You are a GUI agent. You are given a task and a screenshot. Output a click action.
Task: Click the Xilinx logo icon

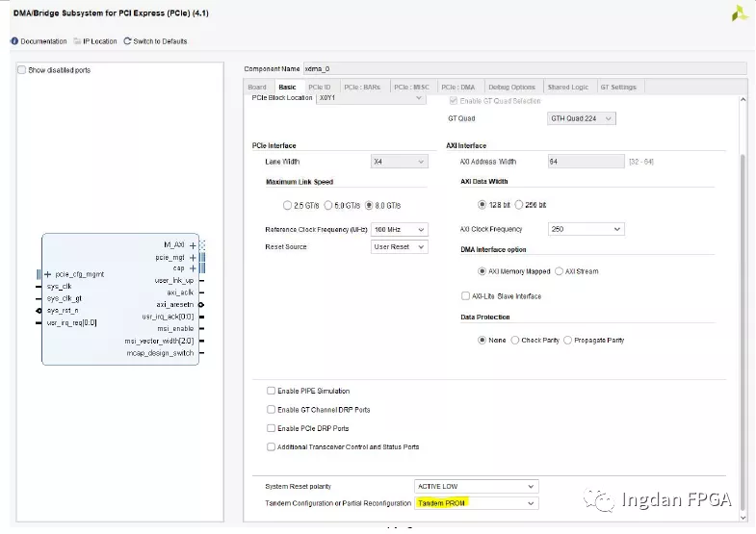(x=740, y=13)
